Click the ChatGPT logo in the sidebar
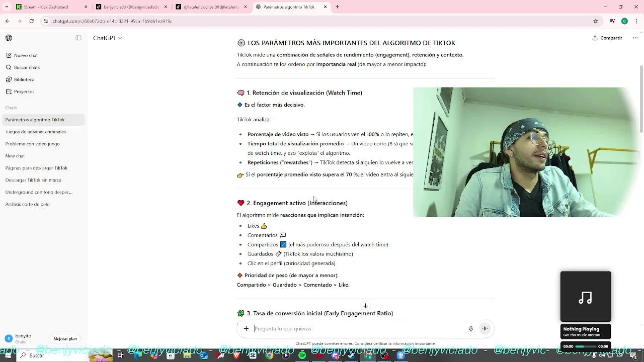The width and height of the screenshot is (644, 362). click(9, 38)
